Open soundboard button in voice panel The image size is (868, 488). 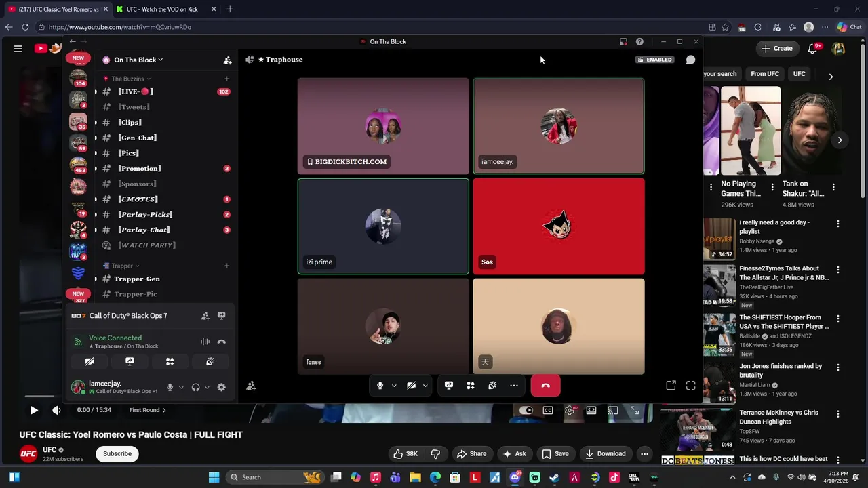210,361
